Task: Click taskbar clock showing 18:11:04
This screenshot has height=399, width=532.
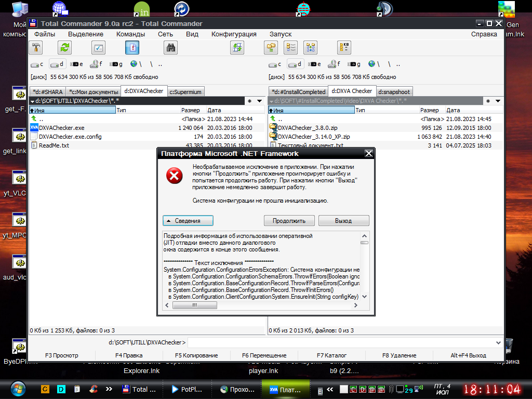Action: click(491, 390)
